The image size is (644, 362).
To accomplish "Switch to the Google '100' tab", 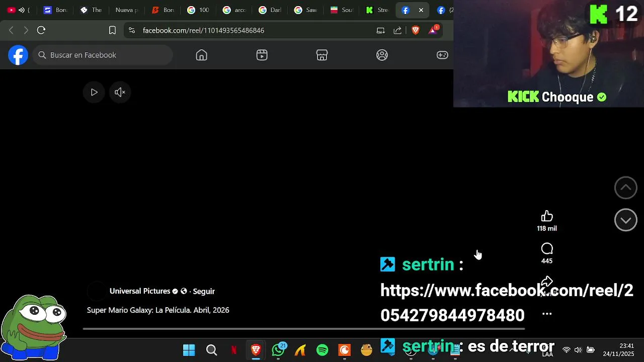I will 198,10.
